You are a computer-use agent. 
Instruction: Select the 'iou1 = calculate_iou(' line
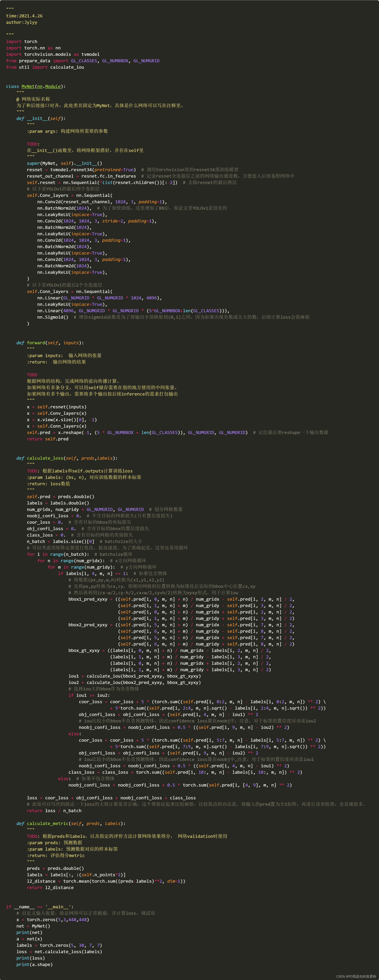pos(134,676)
